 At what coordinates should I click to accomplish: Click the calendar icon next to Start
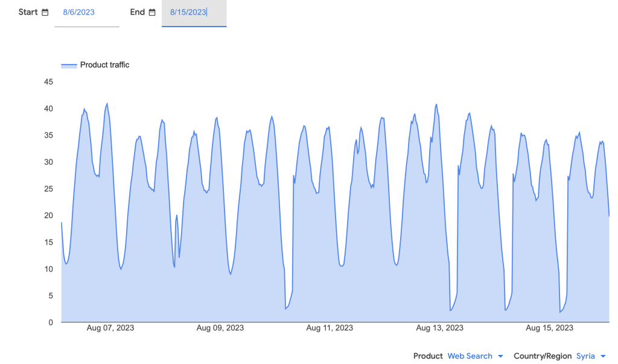(45, 12)
